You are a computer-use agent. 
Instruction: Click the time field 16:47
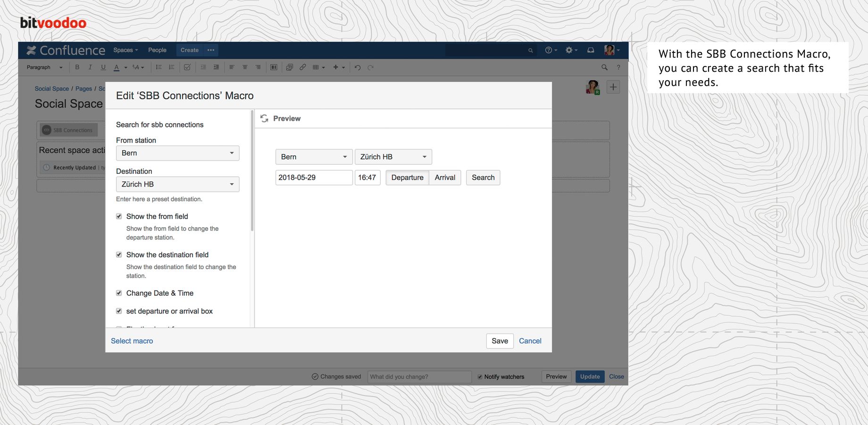[x=367, y=178]
